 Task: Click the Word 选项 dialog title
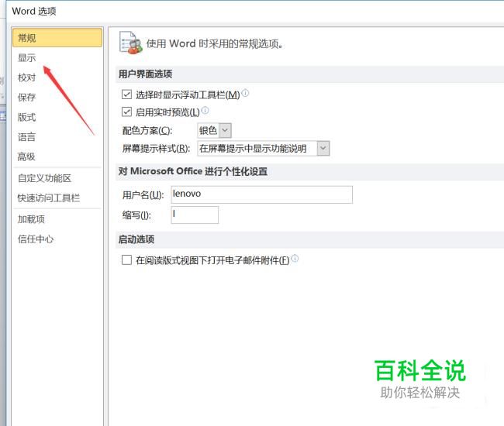34,12
